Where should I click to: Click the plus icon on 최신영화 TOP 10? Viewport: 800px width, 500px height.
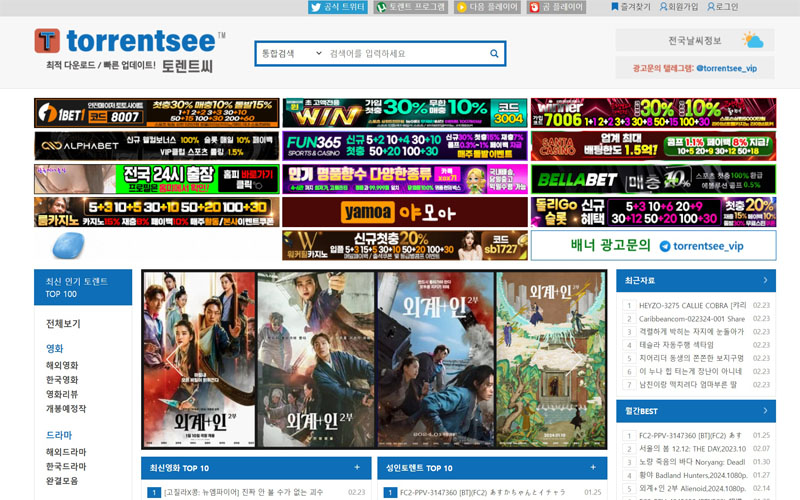[x=357, y=467]
